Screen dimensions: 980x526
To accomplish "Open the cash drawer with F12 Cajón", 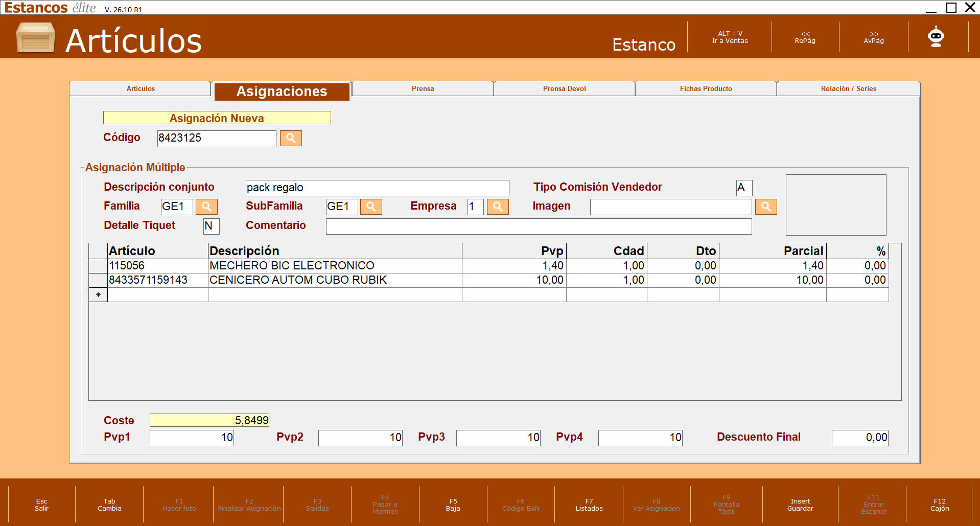I will [940, 505].
